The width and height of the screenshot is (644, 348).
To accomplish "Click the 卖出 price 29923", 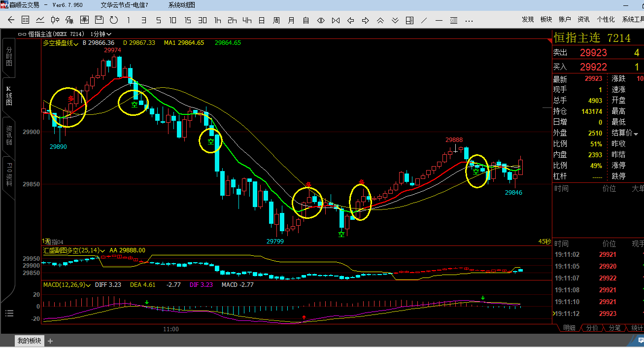I will [593, 53].
